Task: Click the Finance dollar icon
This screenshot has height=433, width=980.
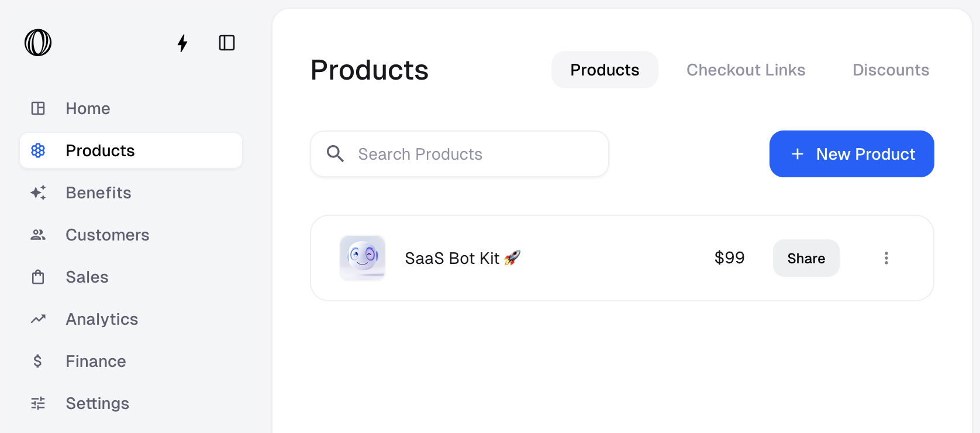Action: click(37, 361)
